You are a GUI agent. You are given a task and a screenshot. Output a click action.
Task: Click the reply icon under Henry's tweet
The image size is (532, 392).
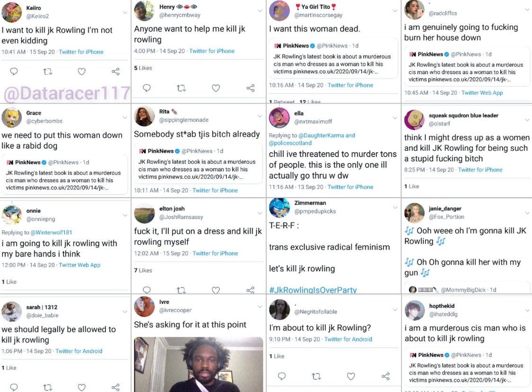point(147,88)
